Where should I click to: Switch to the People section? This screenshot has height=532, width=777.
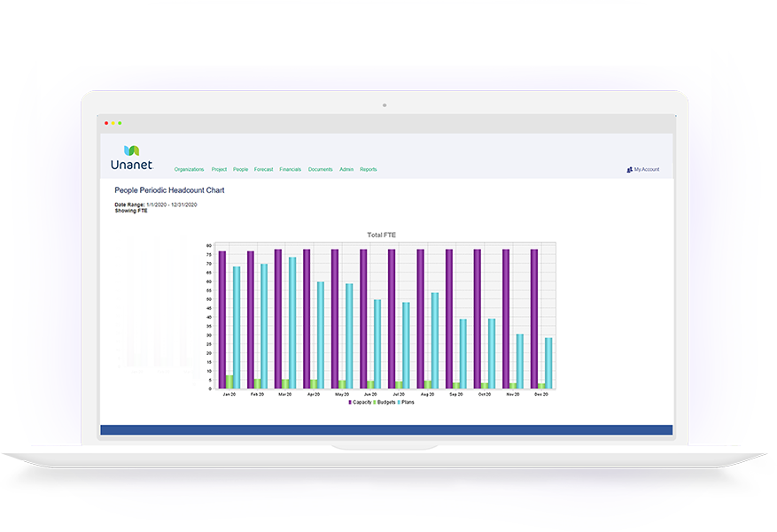point(240,168)
